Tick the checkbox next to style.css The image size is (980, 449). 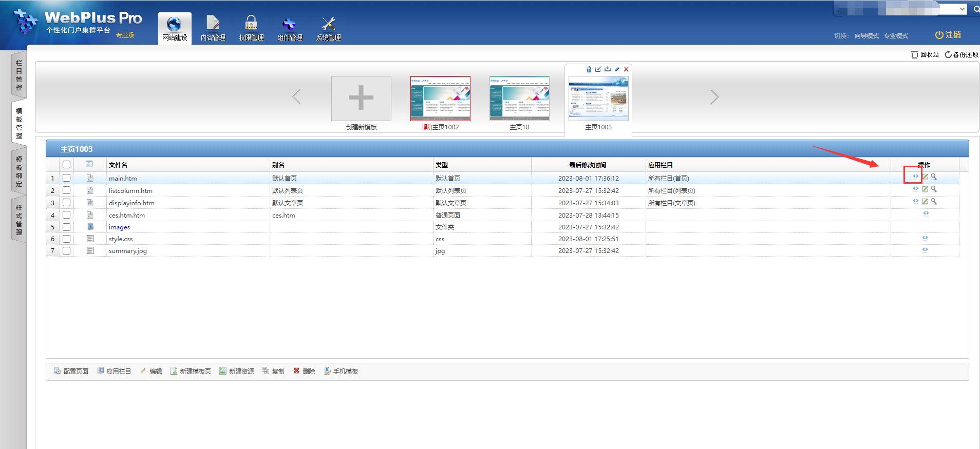coord(67,239)
